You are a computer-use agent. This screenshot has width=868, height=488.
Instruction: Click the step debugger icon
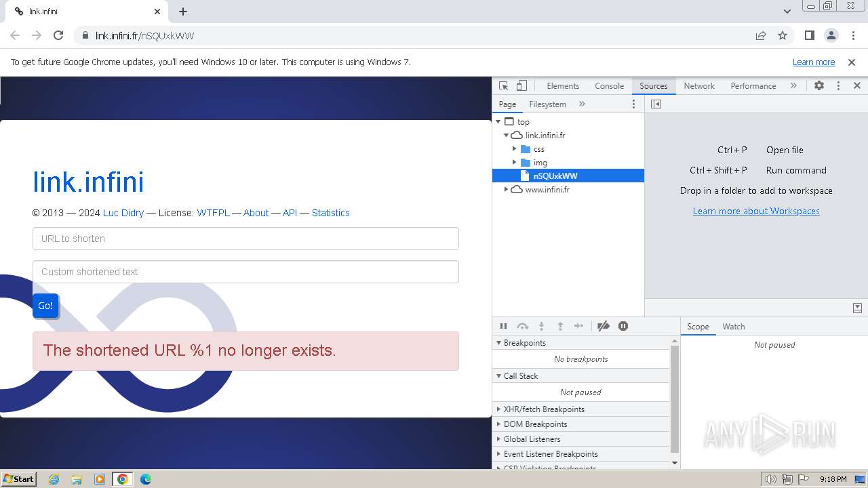pyautogui.click(x=578, y=326)
